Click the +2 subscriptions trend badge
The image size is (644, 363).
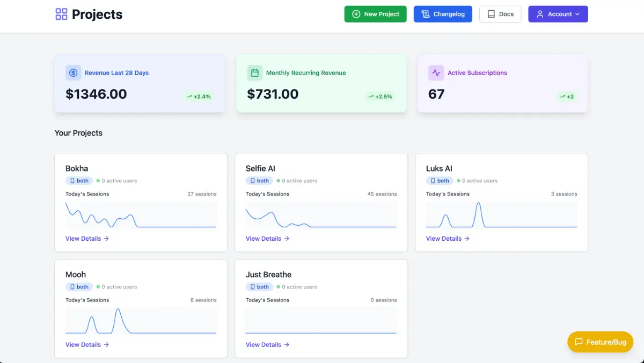[567, 97]
